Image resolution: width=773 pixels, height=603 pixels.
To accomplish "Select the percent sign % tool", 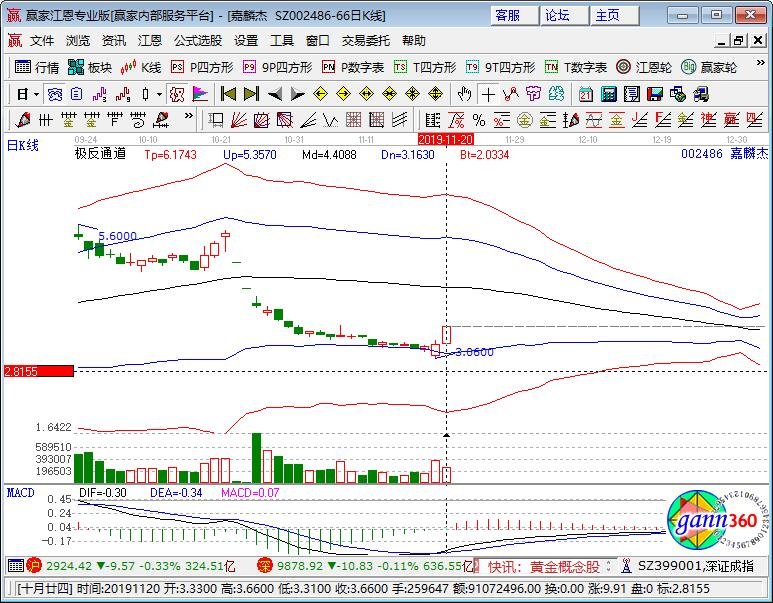I will pos(479,120).
